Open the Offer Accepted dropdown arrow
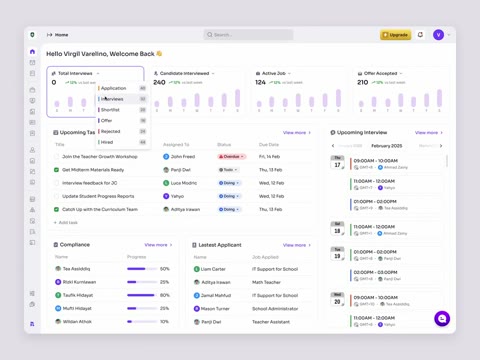This screenshot has height=360, width=480. (401, 73)
